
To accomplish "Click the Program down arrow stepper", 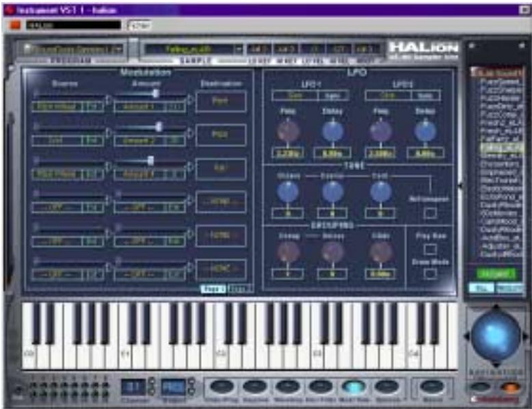I will click(x=192, y=391).
